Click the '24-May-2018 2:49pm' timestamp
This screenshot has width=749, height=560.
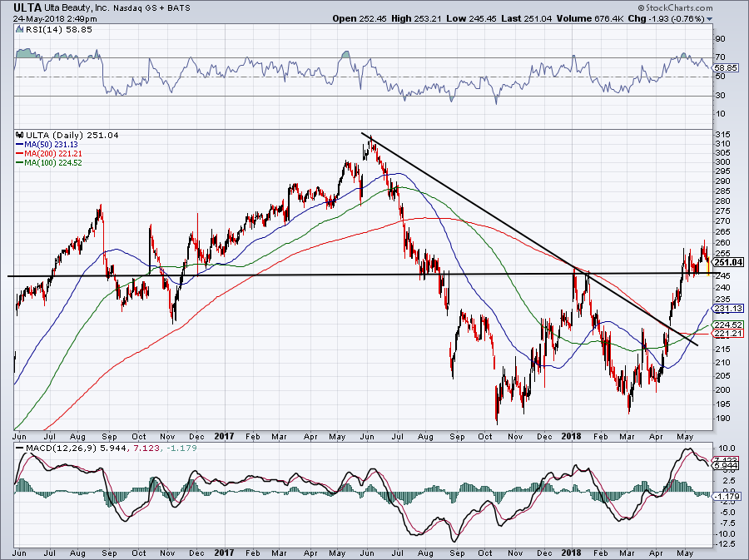(55, 19)
